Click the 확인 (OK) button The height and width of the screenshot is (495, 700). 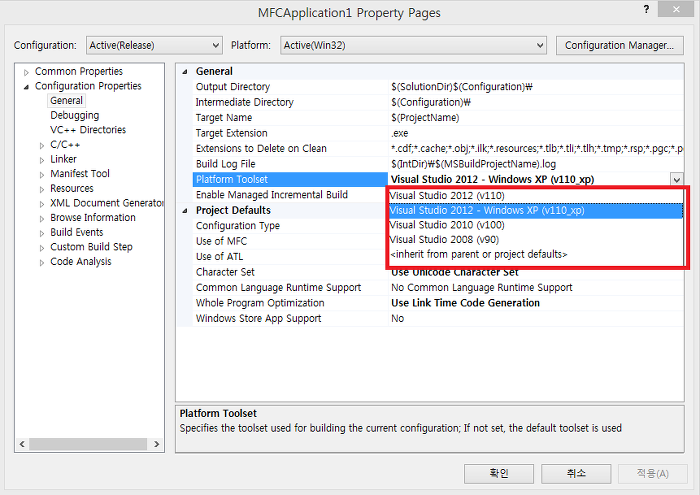(499, 474)
